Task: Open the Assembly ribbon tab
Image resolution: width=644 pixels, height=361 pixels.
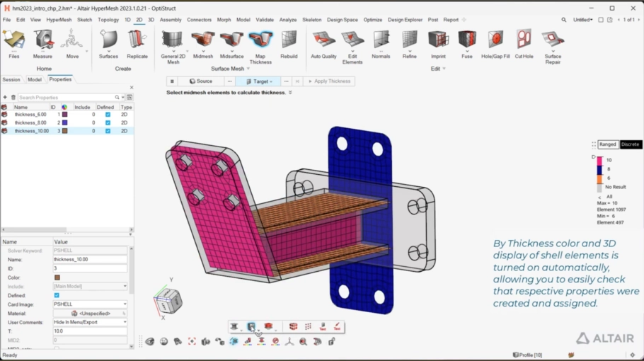Action: pos(171,20)
